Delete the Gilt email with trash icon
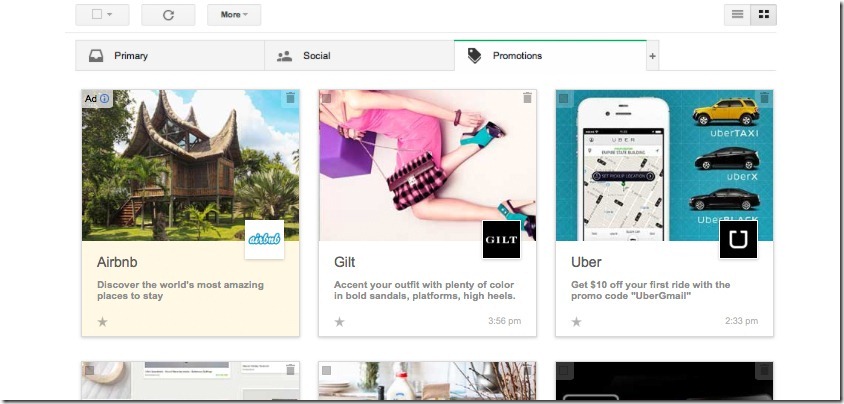The height and width of the screenshot is (404, 844). click(x=527, y=98)
